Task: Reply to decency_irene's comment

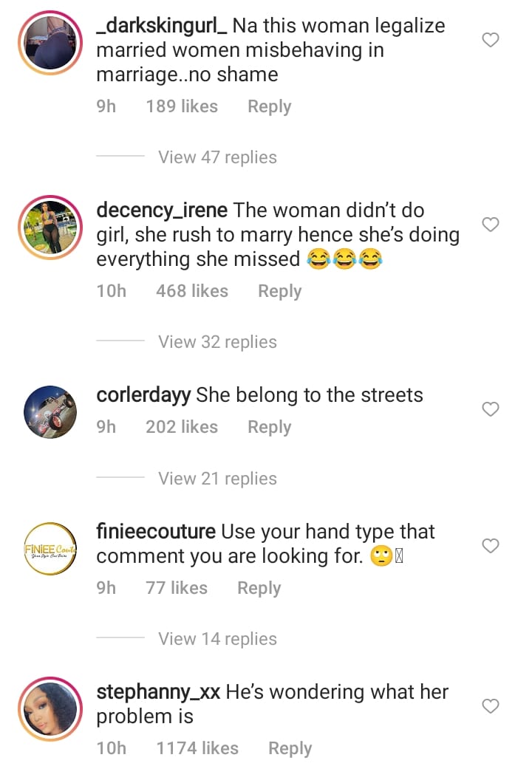Action: [x=279, y=291]
